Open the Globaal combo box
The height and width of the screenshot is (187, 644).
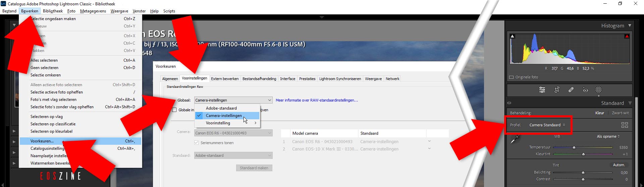(x=233, y=100)
